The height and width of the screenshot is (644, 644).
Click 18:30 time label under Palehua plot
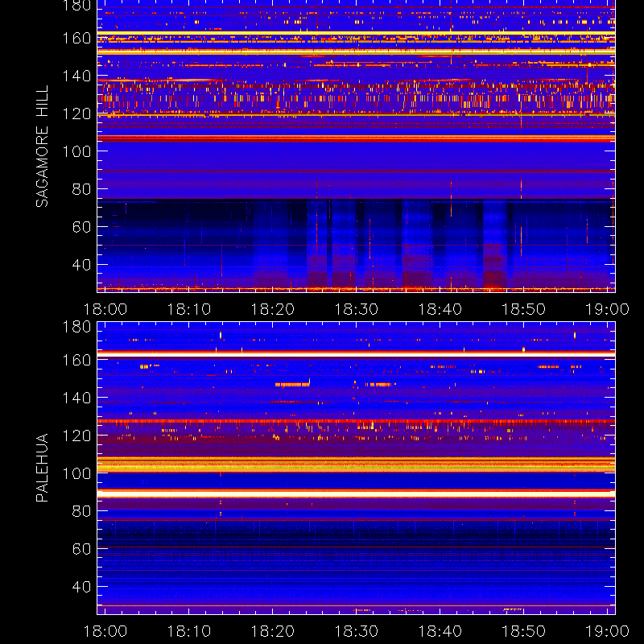pyautogui.click(x=356, y=631)
